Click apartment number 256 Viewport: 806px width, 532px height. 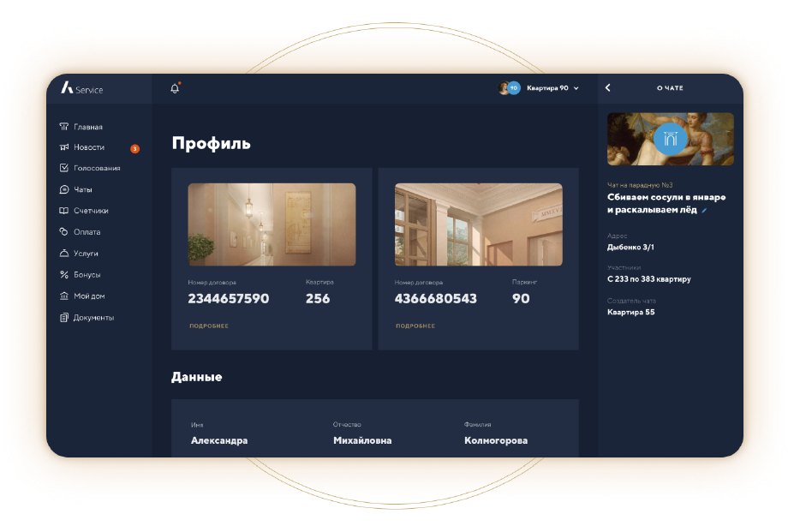[318, 299]
